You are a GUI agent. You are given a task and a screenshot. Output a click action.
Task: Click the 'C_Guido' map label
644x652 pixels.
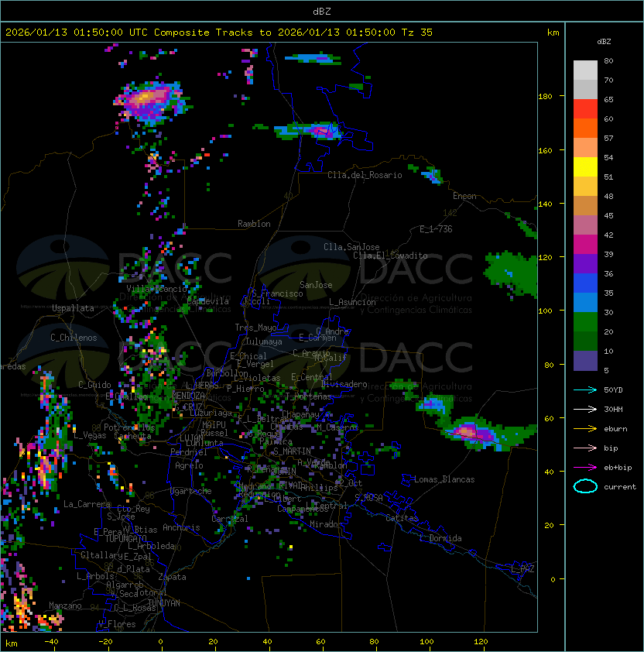94,385
